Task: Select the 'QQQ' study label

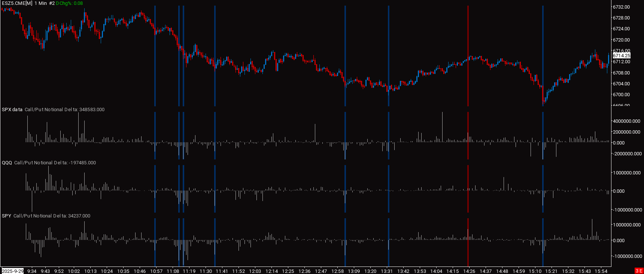Action: coord(7,163)
